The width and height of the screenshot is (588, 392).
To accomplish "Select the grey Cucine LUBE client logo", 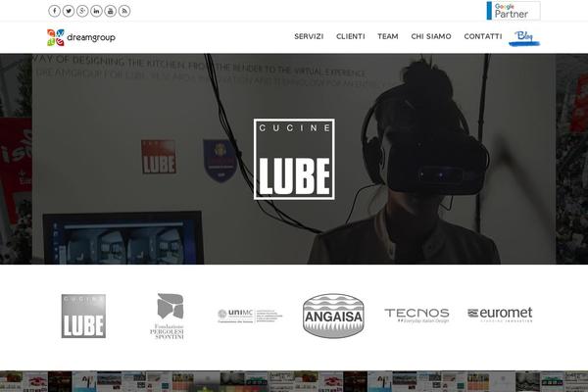I will click(83, 316).
